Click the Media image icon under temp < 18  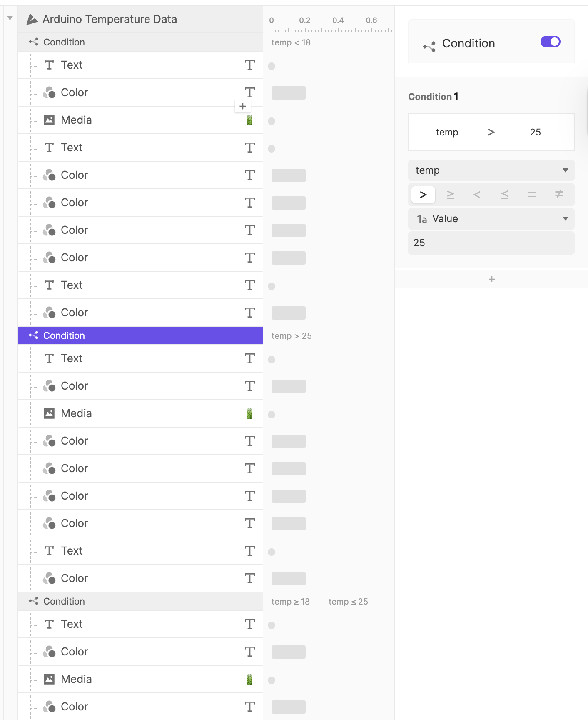pyautogui.click(x=49, y=120)
